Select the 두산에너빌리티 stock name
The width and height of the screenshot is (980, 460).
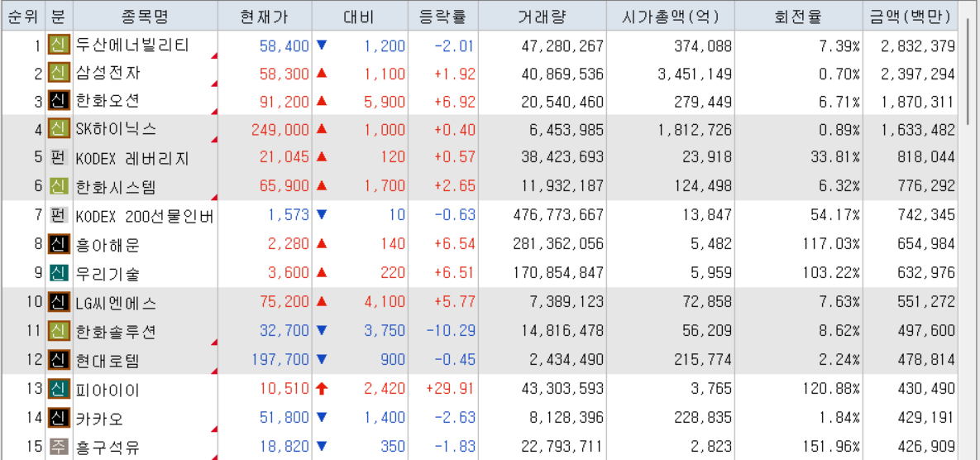[x=131, y=46]
